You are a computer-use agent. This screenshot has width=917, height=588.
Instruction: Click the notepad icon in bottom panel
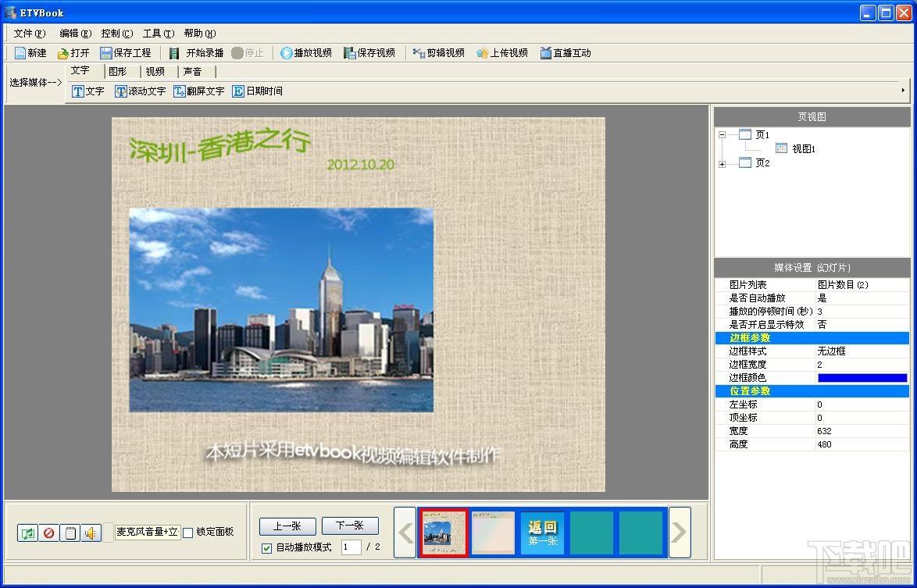click(x=70, y=533)
